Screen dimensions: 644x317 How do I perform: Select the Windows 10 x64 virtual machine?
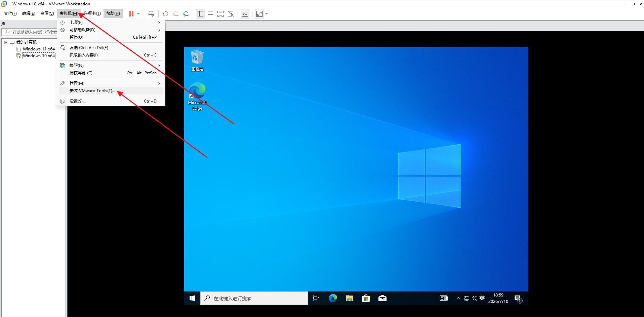point(39,56)
